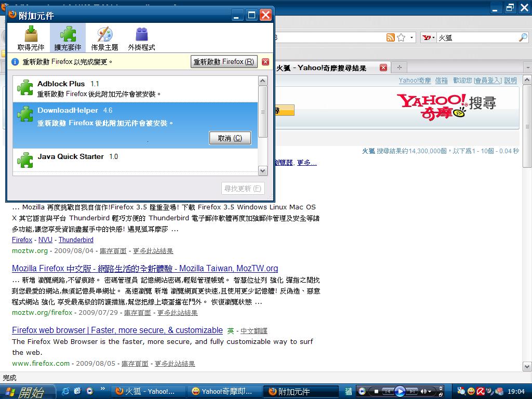Screen dimensions: 532x399
Task: Click the Adblock Plus puzzle icon
Action: [x=25, y=87]
